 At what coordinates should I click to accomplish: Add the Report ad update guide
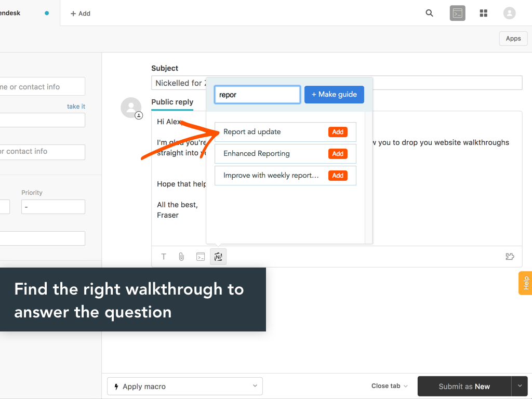point(338,132)
